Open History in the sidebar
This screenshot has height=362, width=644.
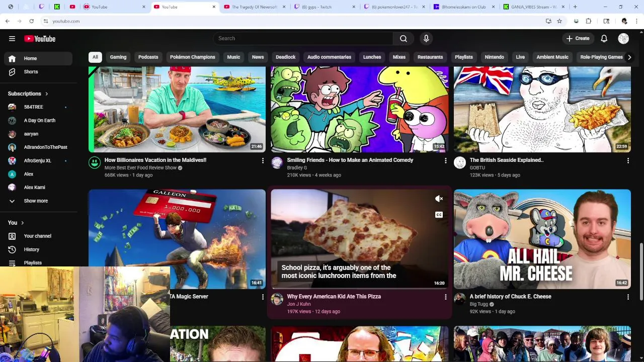point(38,249)
